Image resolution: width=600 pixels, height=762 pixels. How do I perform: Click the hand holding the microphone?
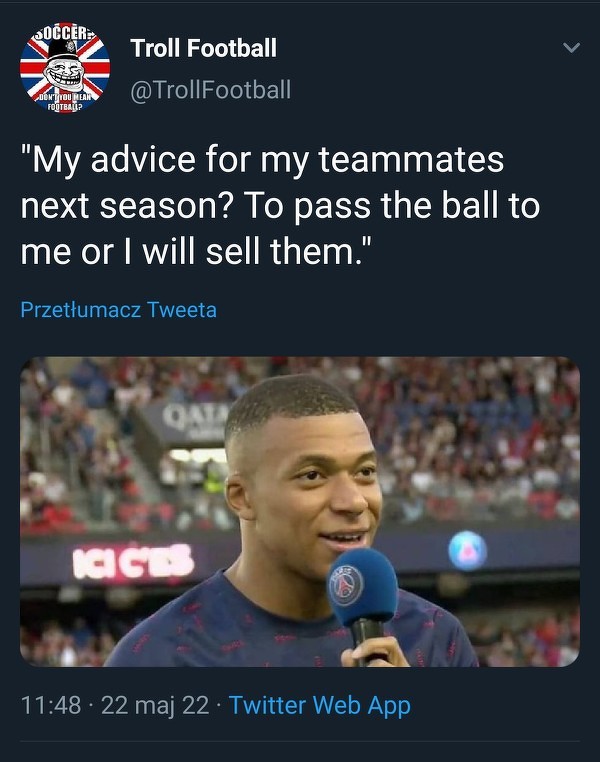coord(374,651)
